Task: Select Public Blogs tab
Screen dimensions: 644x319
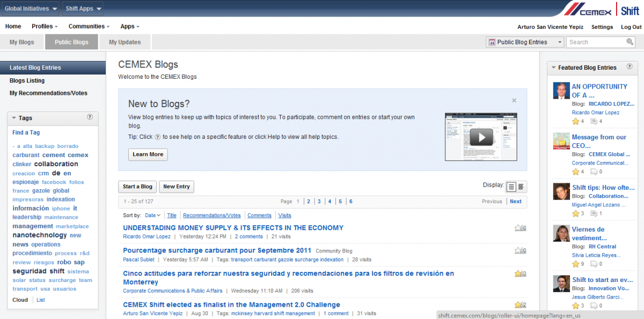Action: pos(71,42)
